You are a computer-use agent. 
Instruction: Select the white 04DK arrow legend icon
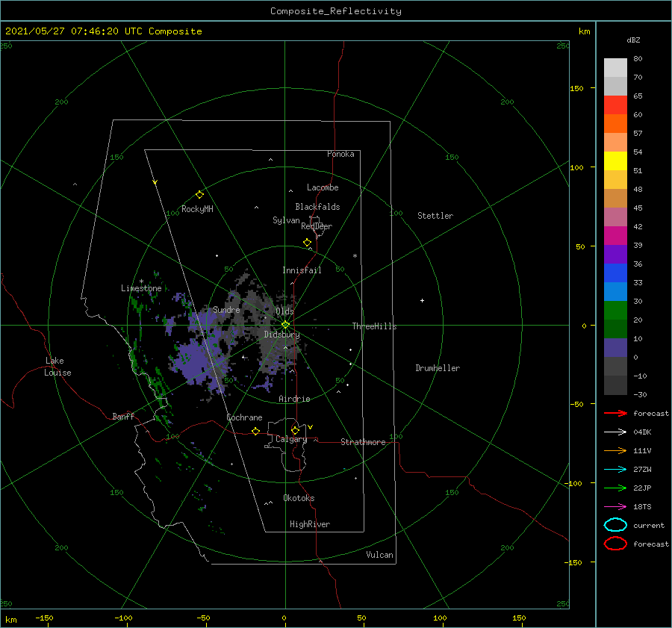click(615, 432)
